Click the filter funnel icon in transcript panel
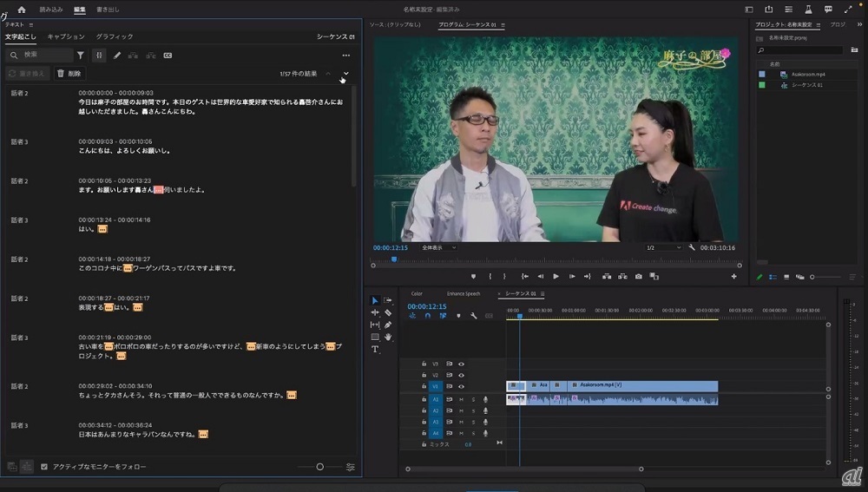 pos(81,56)
